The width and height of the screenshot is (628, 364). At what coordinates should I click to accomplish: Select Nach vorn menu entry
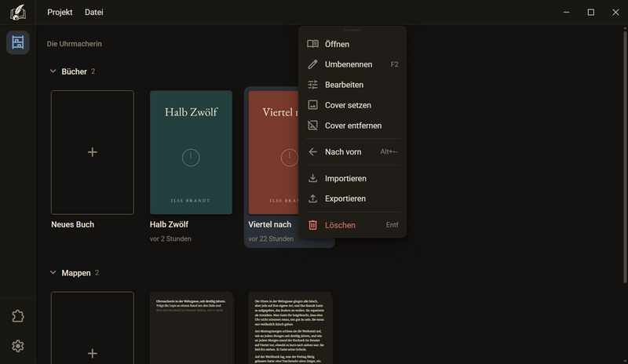(x=352, y=151)
